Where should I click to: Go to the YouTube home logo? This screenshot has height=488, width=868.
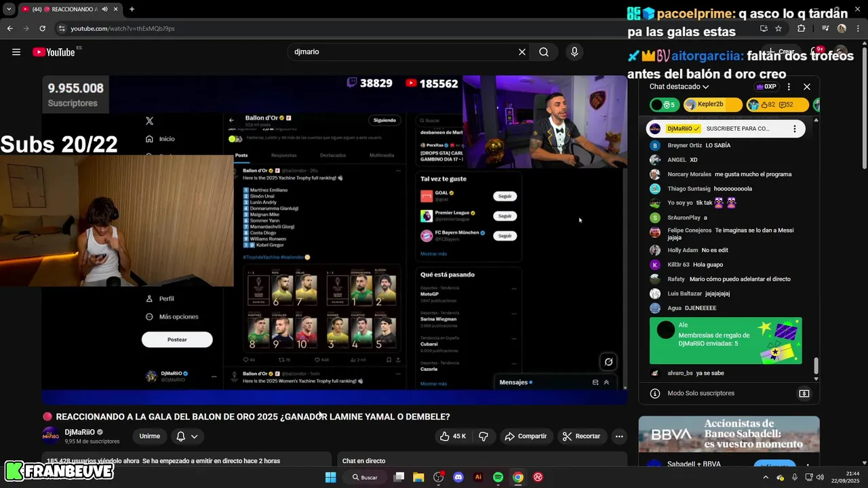(x=54, y=52)
